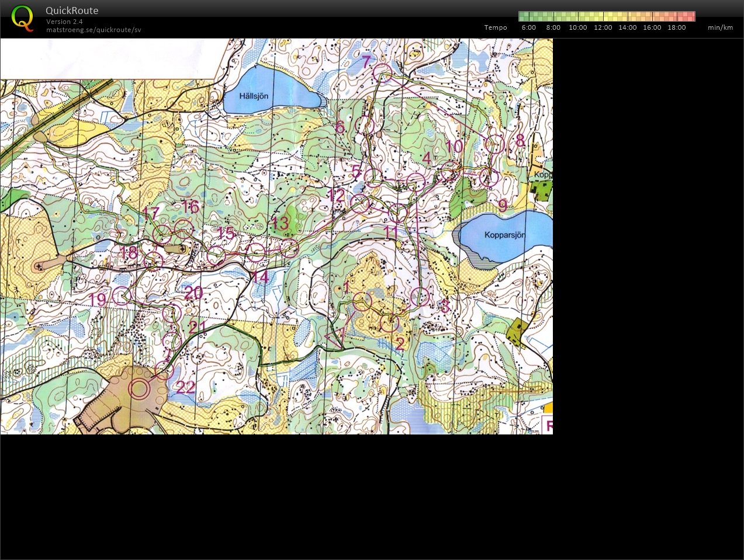Click control number 3 label
Image resolution: width=744 pixels, height=560 pixels.
pyautogui.click(x=445, y=305)
